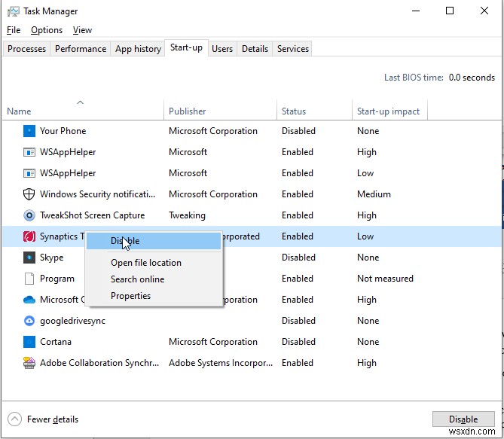The width and height of the screenshot is (504, 439).
Task: Click the Task Manager title bar icon
Action: [x=13, y=11]
